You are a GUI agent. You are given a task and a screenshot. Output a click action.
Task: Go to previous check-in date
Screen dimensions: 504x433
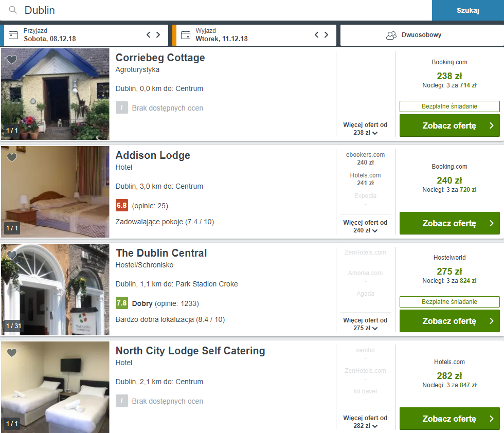pyautogui.click(x=149, y=35)
